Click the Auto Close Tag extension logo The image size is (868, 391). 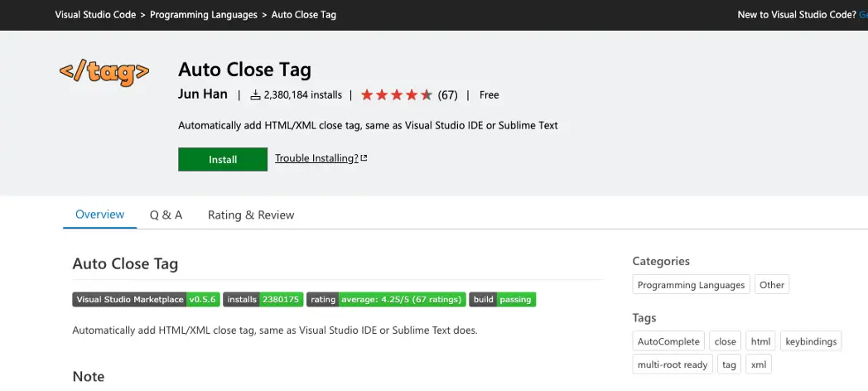104,73
